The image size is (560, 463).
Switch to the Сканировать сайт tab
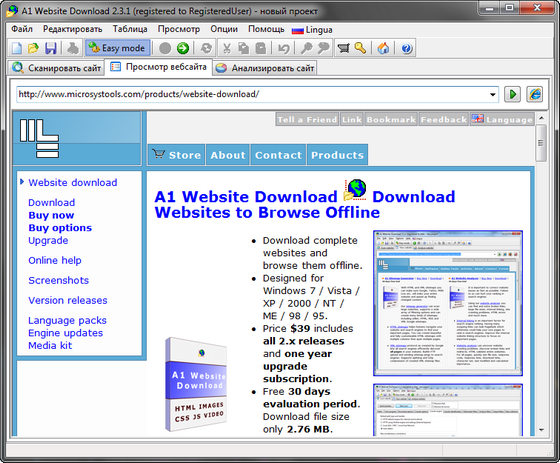(56, 68)
